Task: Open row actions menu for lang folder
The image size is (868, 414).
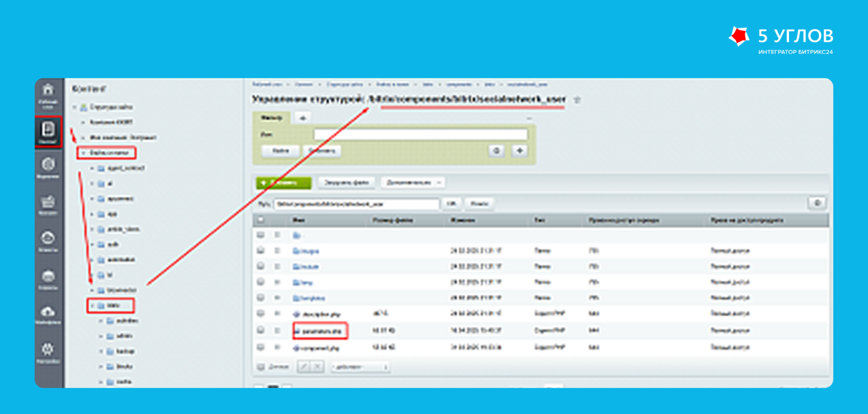Action: coord(277,282)
